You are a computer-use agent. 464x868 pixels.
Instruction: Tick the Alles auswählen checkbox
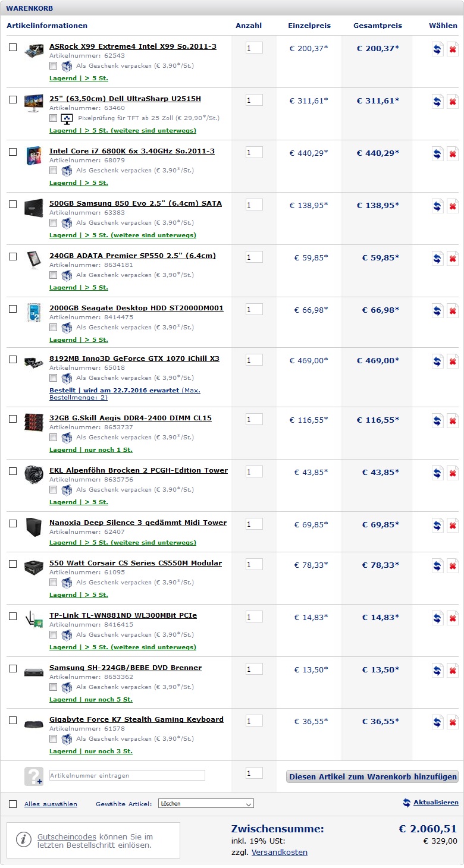tap(13, 804)
